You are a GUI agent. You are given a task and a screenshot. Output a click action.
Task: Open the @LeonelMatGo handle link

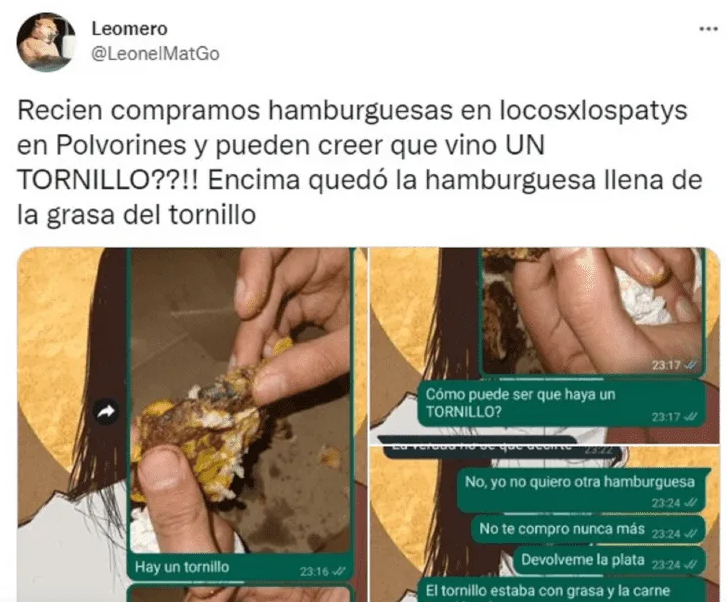click(155, 54)
